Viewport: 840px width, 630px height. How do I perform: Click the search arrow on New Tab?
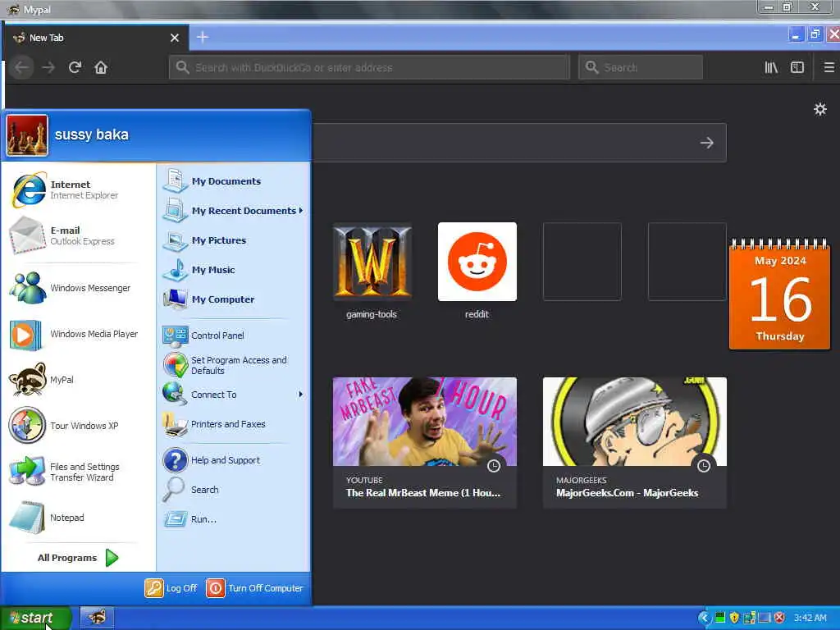point(706,143)
